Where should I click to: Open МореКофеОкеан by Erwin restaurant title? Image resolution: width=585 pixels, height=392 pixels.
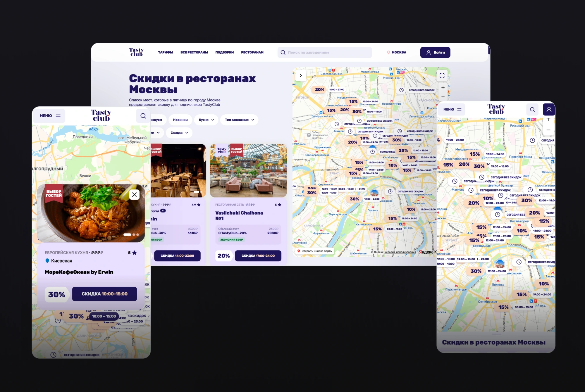coord(79,272)
